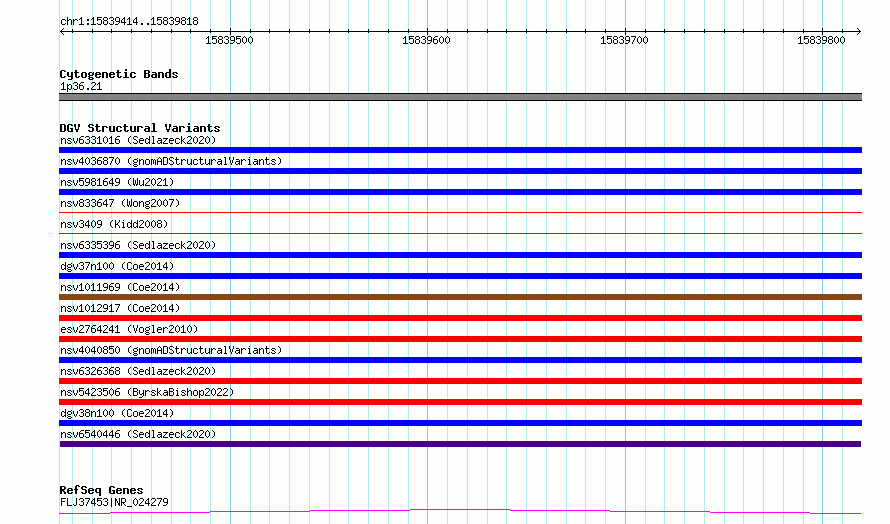Open nsv5981649 (Wu2021) label
The height and width of the screenshot is (524, 890).
point(117,182)
